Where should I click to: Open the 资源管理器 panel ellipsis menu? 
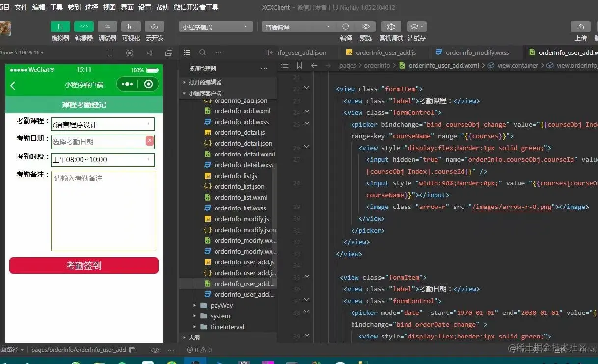pyautogui.click(x=264, y=68)
